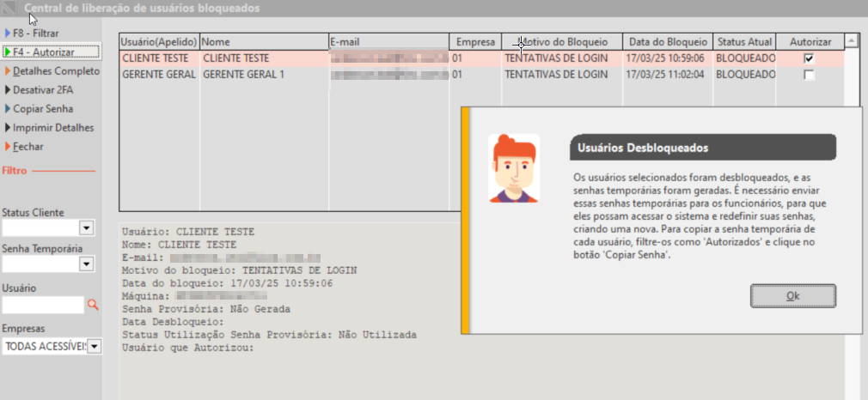Click the Empresa column header
This screenshot has height=400, width=868.
(475, 42)
